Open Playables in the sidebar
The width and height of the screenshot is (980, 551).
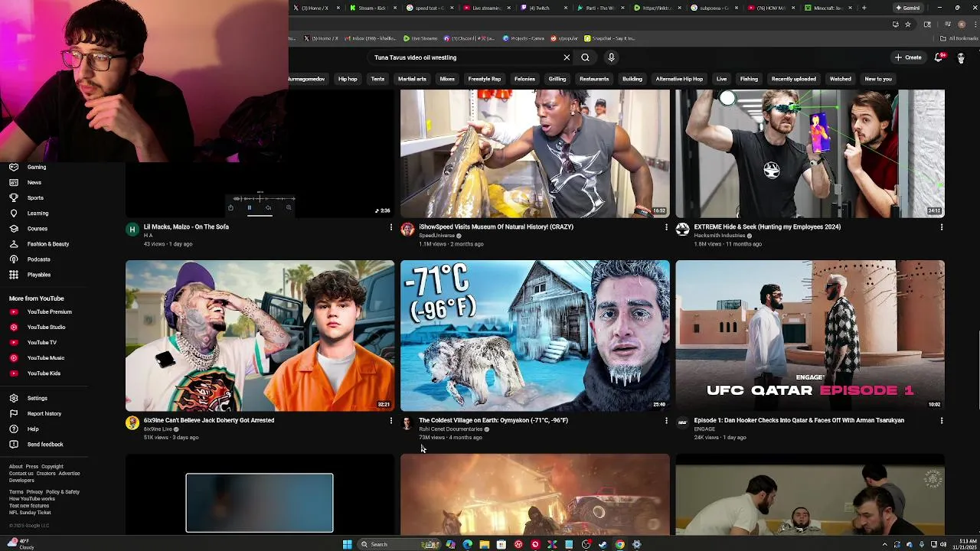click(38, 274)
